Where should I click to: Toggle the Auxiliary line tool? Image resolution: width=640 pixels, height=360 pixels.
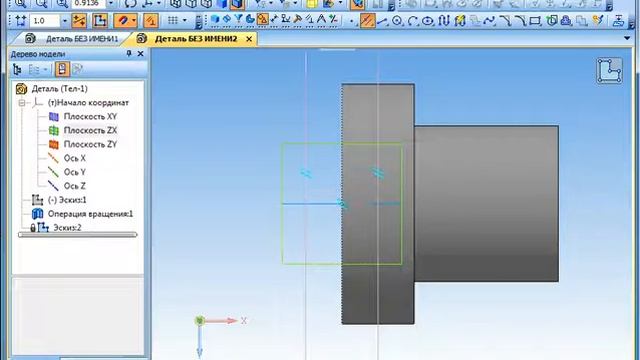coord(368,20)
